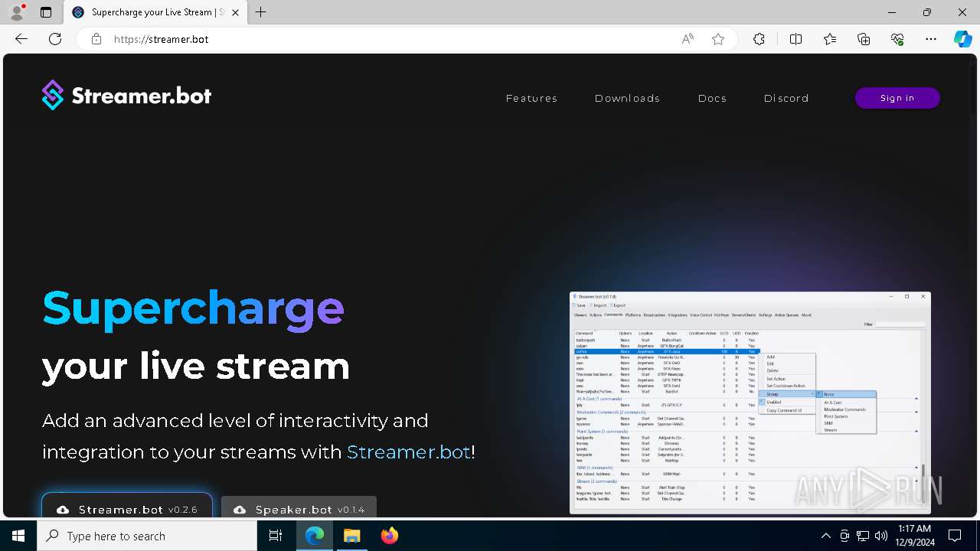This screenshot has height=551, width=980.
Task: Click the Windows taskbar search box
Action: (147, 536)
